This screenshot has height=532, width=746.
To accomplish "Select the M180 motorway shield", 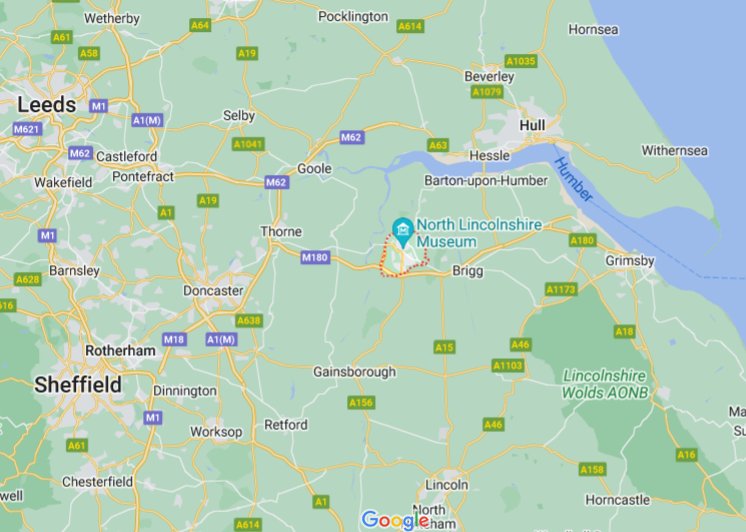I will tap(315, 258).
